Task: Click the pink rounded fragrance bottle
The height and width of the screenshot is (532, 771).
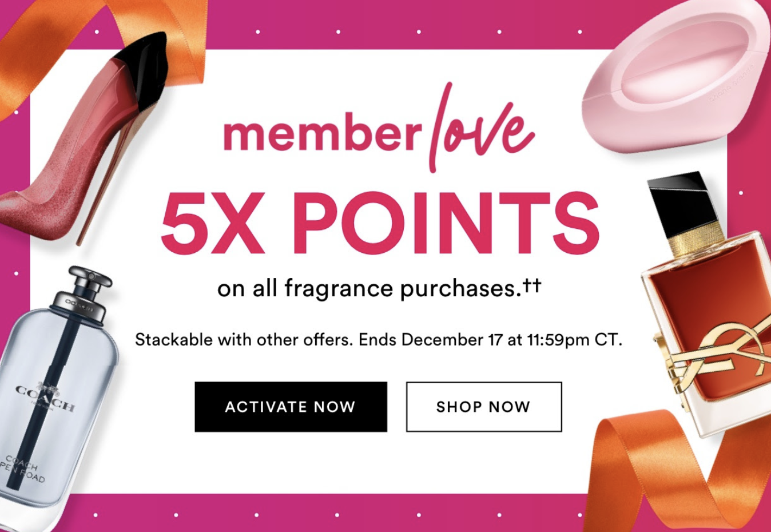Action: pyautogui.click(x=675, y=80)
